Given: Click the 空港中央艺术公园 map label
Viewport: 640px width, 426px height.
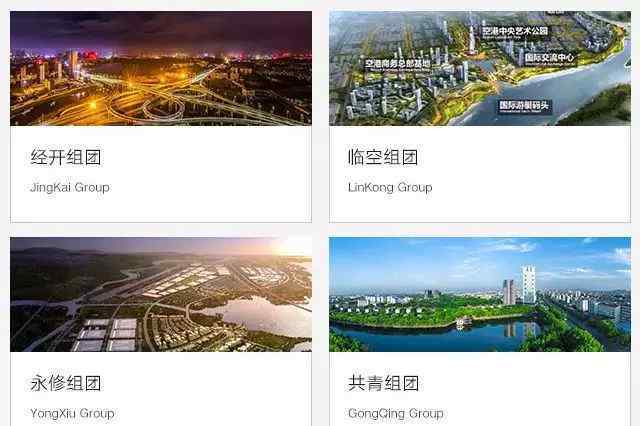Looking at the screenshot, I should 515,32.
